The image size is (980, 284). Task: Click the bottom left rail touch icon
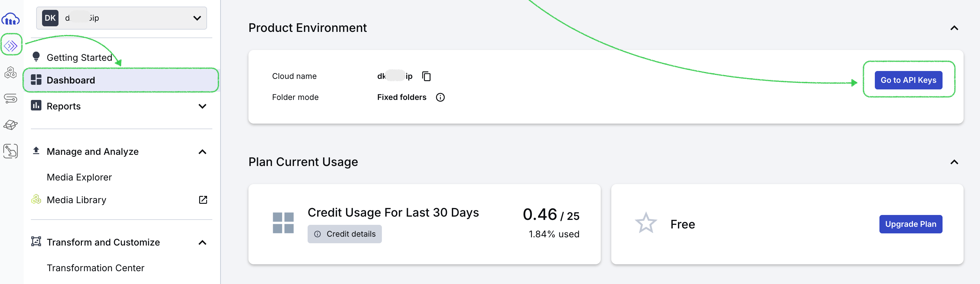point(11,151)
